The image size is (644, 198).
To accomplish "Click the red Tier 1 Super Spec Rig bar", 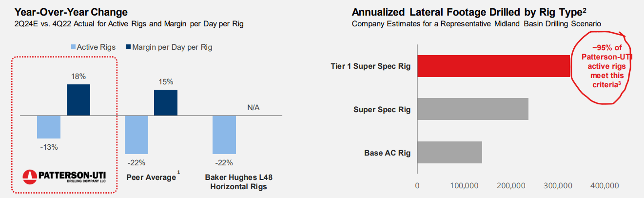I will [x=493, y=66].
